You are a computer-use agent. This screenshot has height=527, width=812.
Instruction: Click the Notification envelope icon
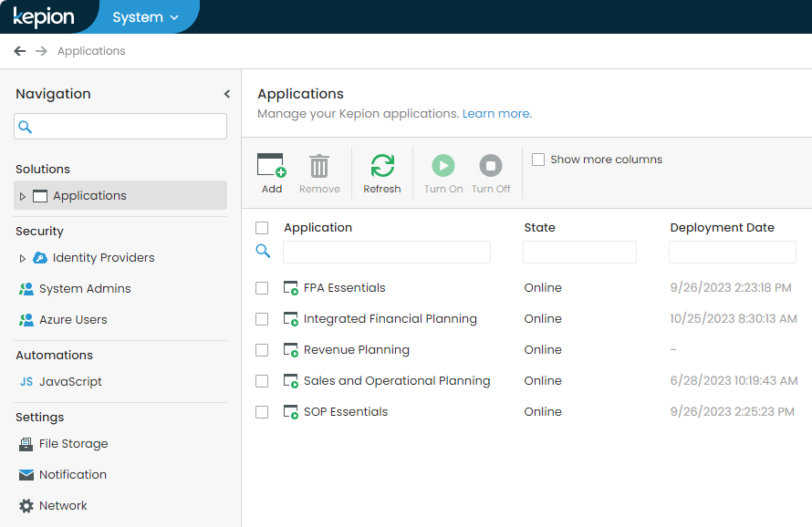[x=26, y=475]
